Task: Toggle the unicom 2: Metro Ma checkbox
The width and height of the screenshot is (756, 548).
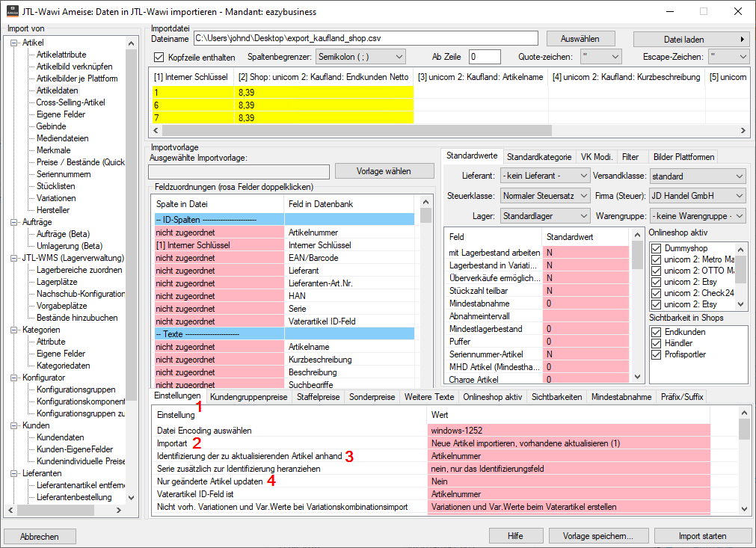Action: click(656, 259)
